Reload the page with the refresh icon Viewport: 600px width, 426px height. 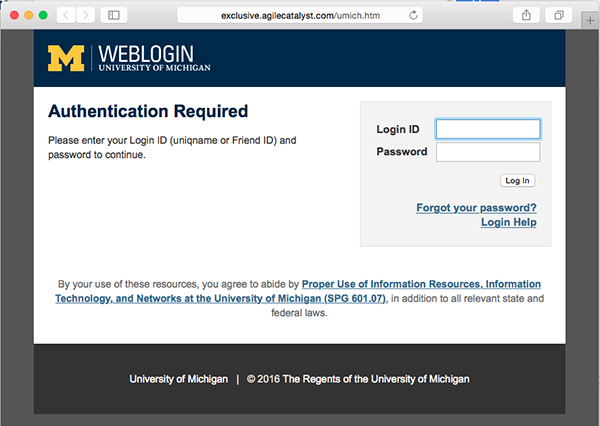[x=413, y=15]
